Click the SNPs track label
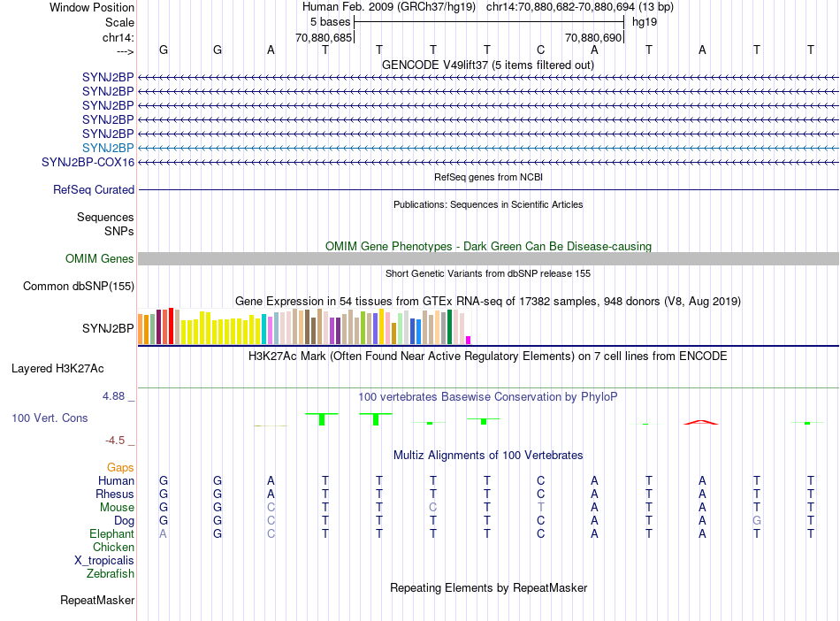 (119, 231)
